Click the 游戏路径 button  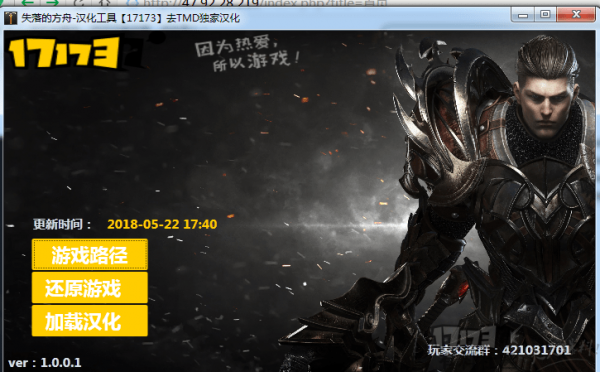[90, 255]
